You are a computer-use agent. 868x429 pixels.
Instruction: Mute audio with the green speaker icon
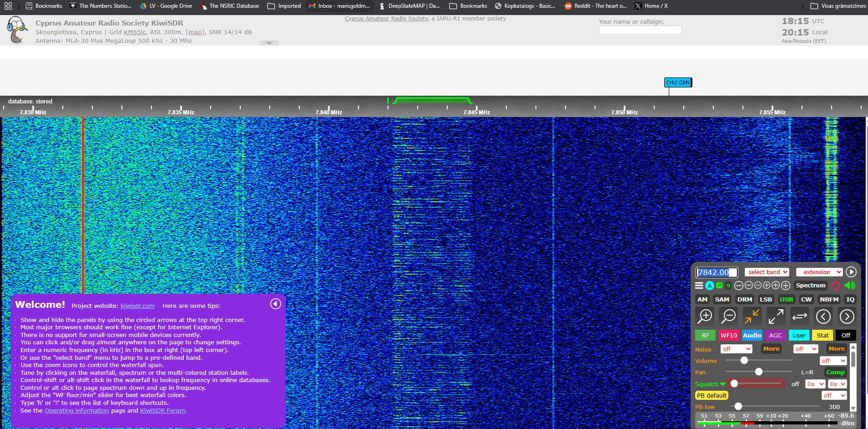849,286
